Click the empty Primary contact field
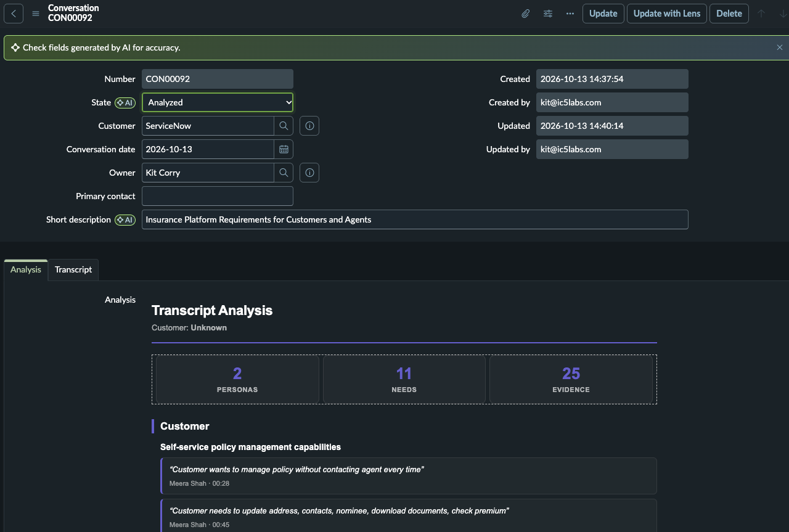Image resolution: width=789 pixels, height=532 pixels. coord(218,196)
